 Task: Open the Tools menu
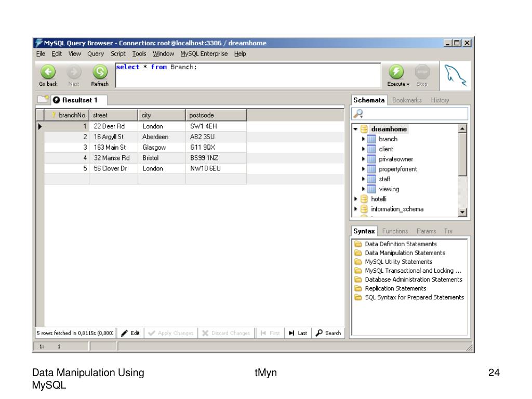[139, 54]
